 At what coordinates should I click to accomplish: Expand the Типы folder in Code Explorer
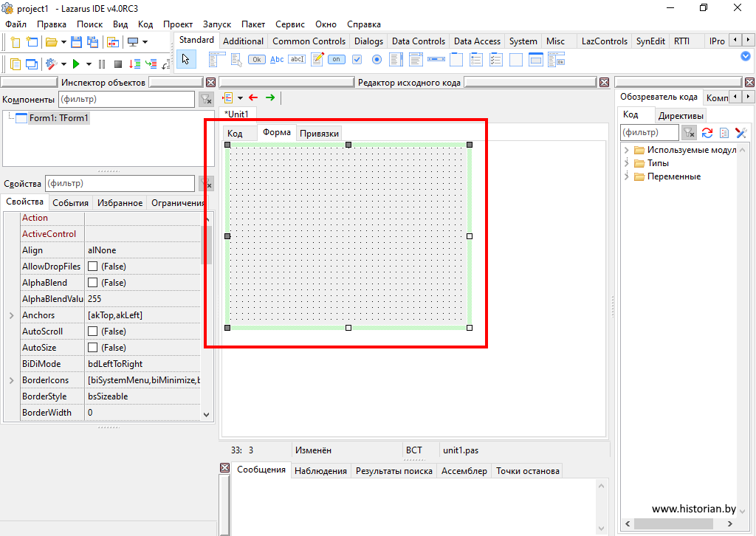(x=627, y=163)
